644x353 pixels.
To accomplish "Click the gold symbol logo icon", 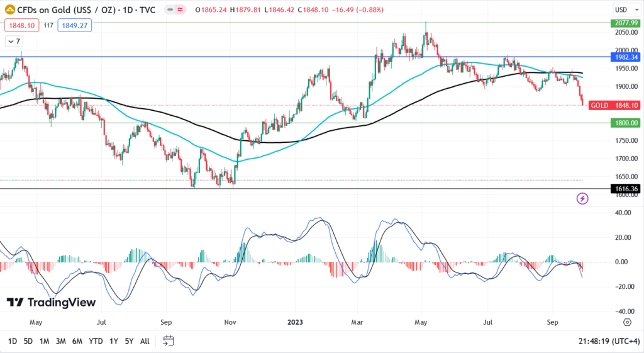I will [10, 9].
